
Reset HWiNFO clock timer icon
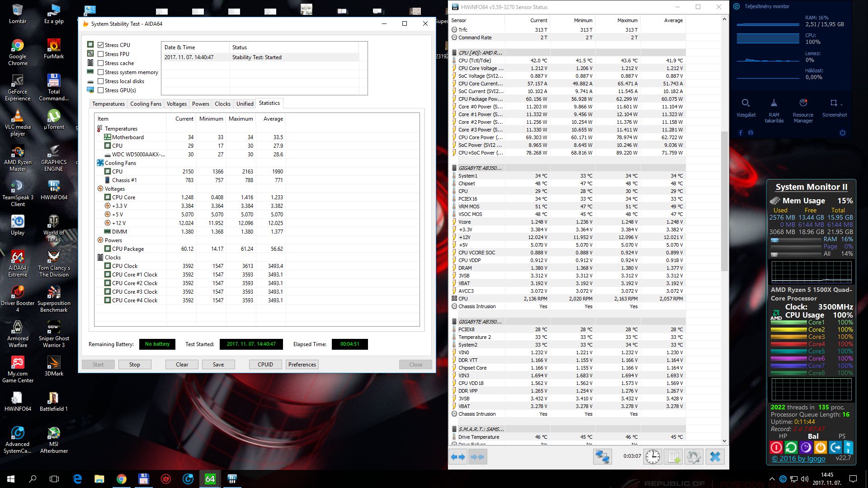pos(652,457)
